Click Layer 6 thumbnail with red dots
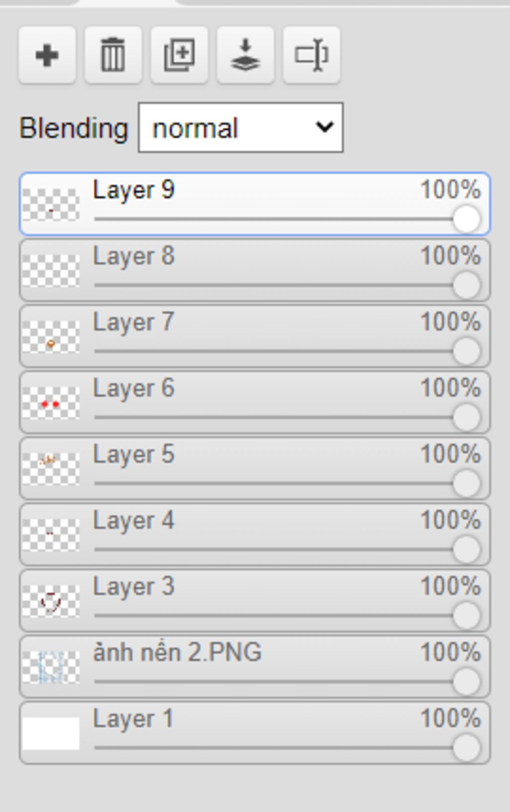Screen dimensions: 510x812 (51, 403)
